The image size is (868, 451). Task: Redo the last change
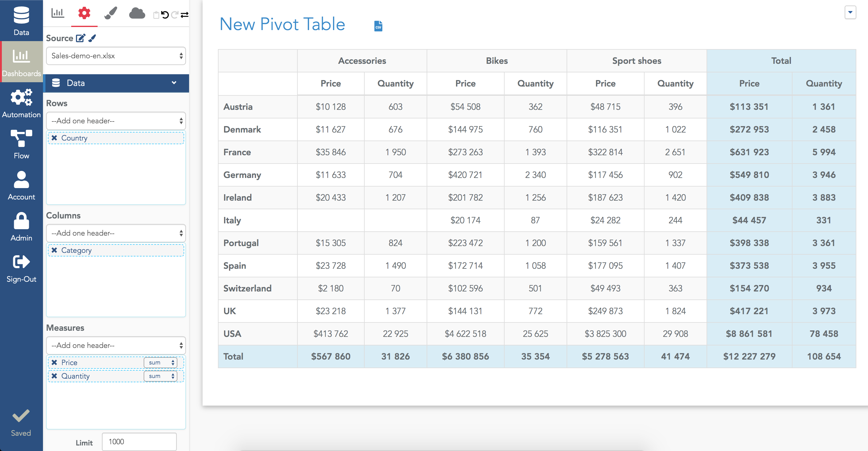point(175,15)
